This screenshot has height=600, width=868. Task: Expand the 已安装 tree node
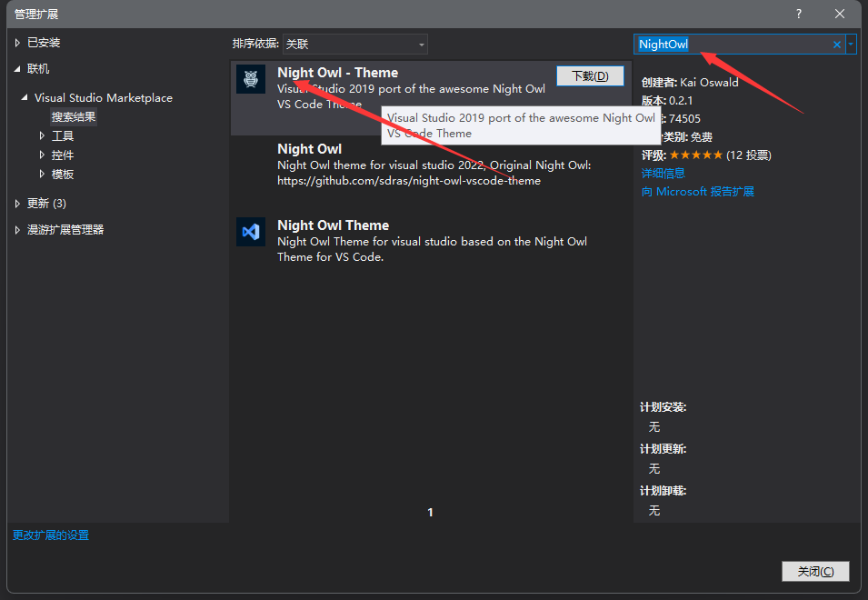[17, 43]
